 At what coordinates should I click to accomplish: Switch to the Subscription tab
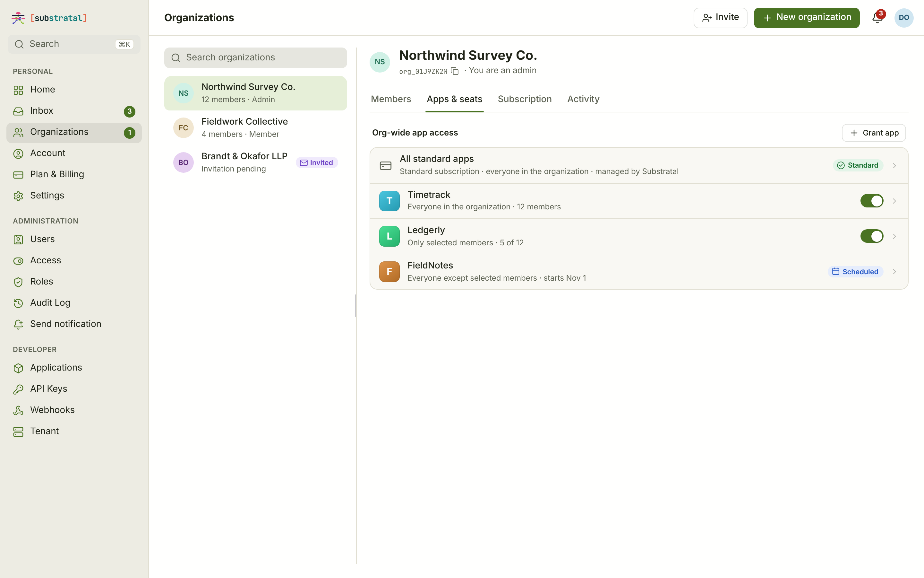[x=525, y=100]
